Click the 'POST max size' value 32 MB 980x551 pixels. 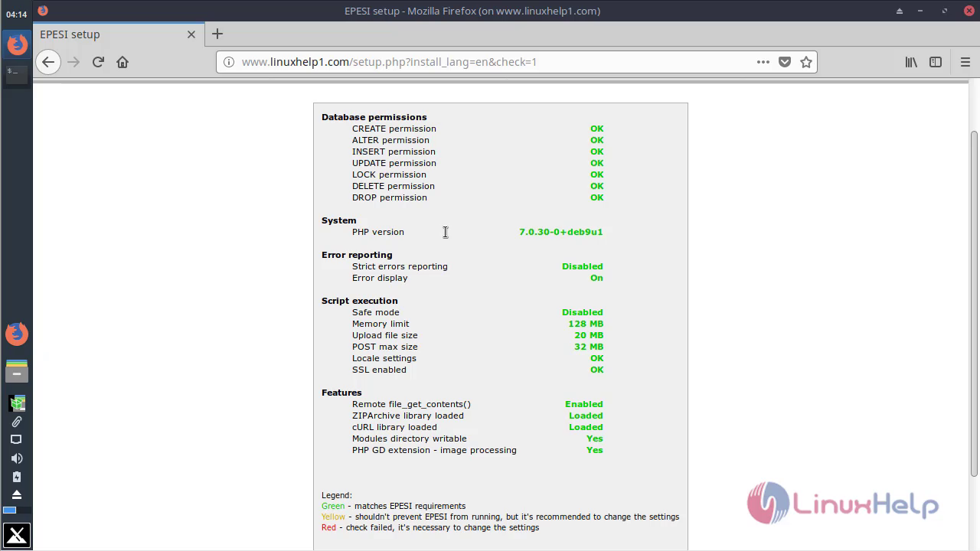tap(589, 347)
